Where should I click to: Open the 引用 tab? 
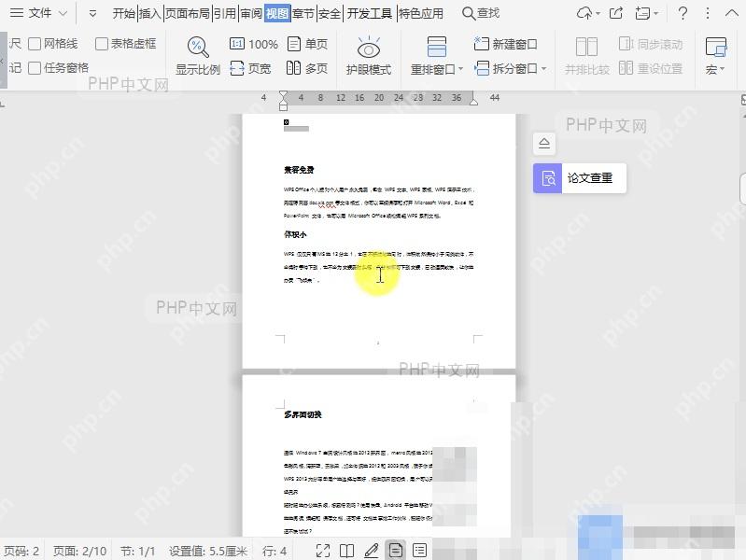click(x=225, y=13)
